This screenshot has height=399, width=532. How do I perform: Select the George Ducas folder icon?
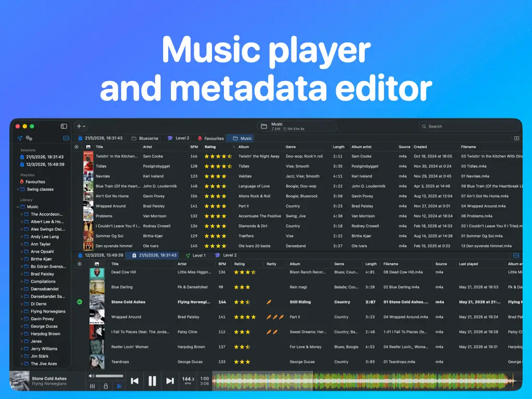pos(26,326)
